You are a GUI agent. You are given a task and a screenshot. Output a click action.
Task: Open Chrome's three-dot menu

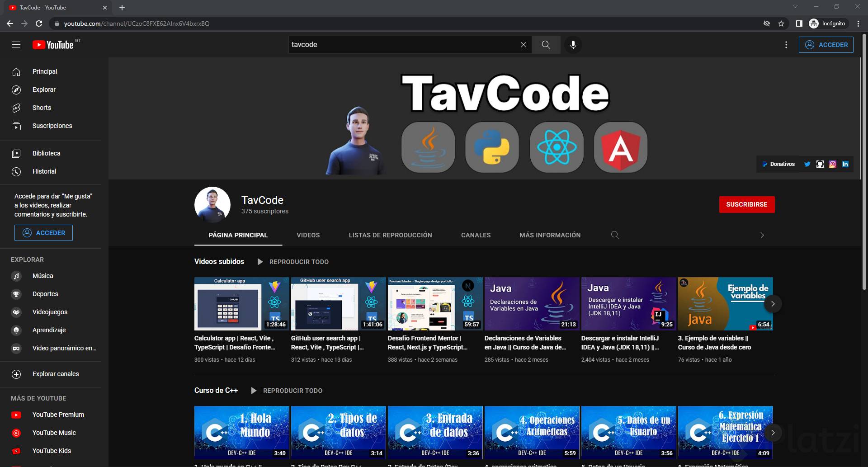859,24
